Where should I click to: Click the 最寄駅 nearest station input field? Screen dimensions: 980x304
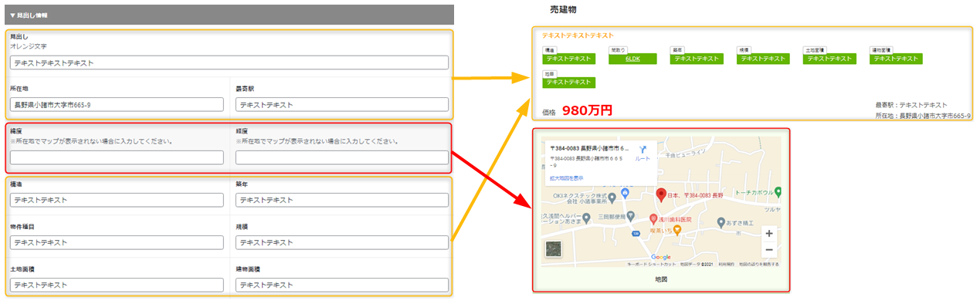click(x=342, y=104)
